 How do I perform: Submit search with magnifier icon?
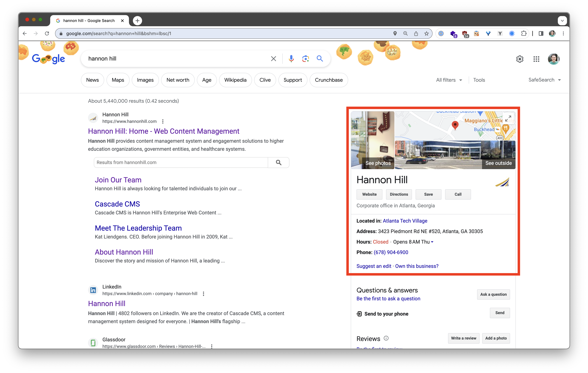tap(320, 59)
